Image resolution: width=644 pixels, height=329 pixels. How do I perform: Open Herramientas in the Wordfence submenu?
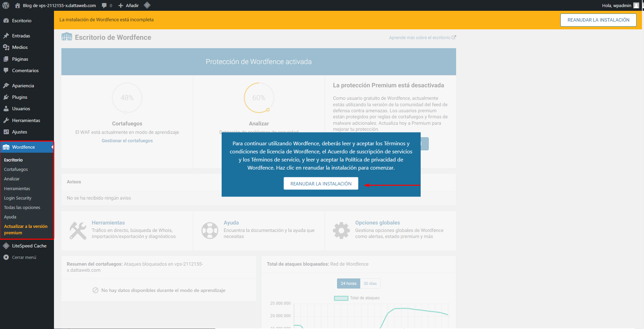pyautogui.click(x=17, y=188)
